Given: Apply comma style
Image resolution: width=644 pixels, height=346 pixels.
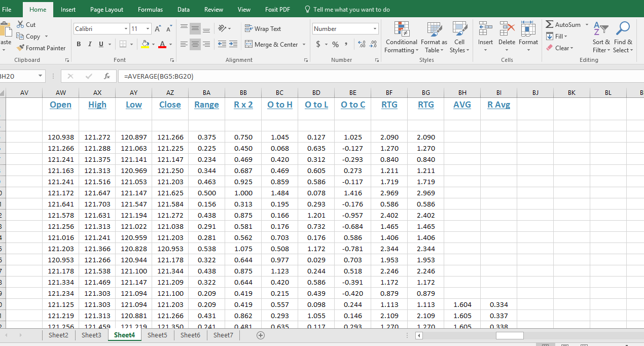Looking at the screenshot, I should coord(346,45).
